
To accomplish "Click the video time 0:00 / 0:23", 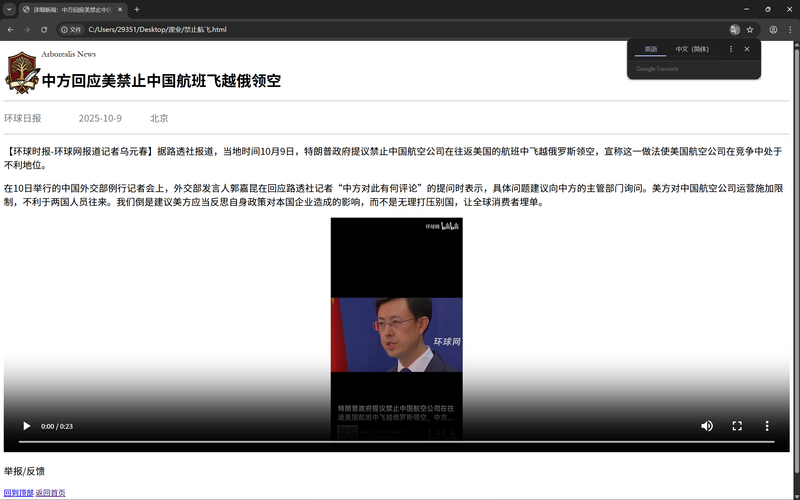I will point(57,427).
